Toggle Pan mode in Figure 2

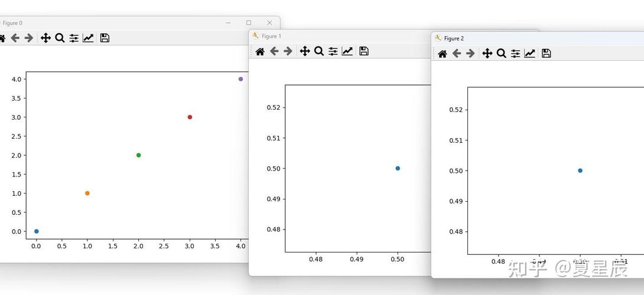coord(487,54)
